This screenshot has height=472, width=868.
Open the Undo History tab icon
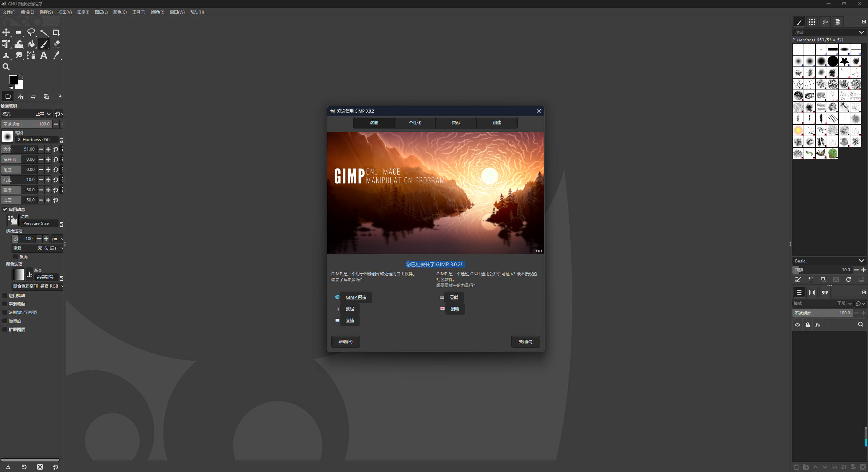(33, 97)
